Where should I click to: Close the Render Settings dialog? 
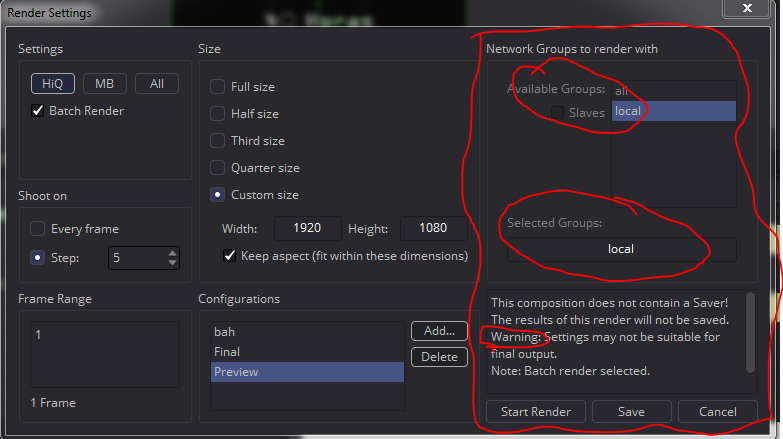pyautogui.click(x=747, y=8)
